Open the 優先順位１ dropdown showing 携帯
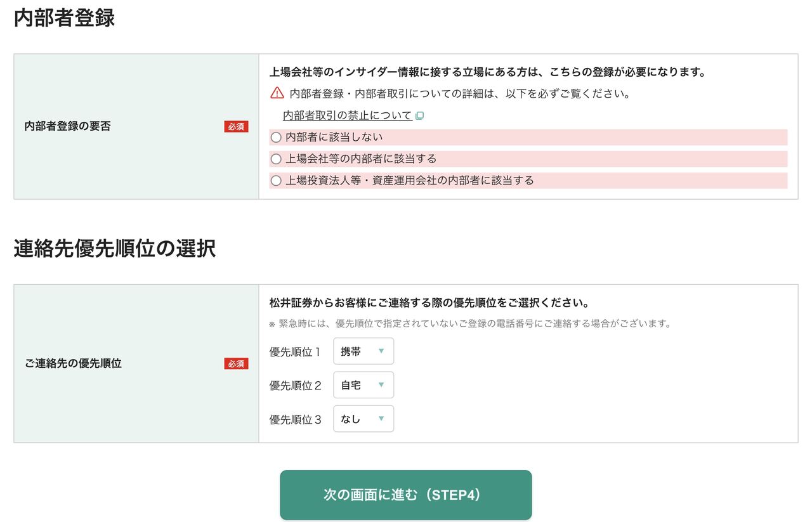The height and width of the screenshot is (522, 812). coord(363,351)
